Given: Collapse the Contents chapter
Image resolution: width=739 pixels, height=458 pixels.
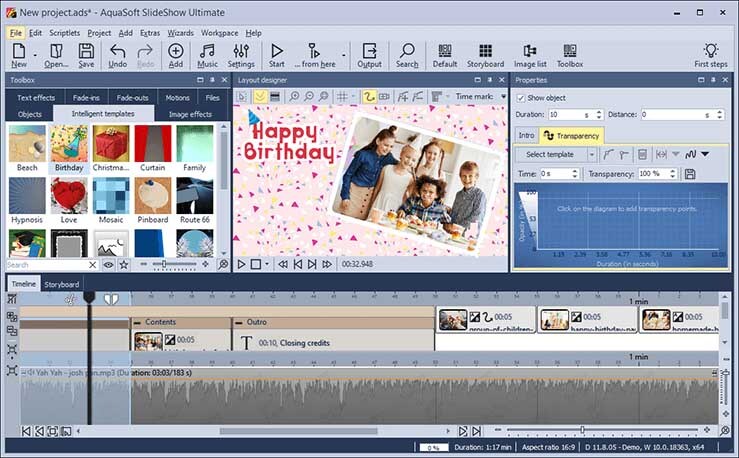Looking at the screenshot, I should 138,322.
